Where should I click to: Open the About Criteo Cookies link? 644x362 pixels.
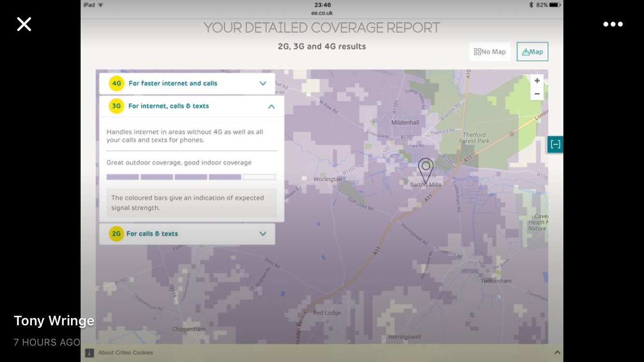(126, 353)
